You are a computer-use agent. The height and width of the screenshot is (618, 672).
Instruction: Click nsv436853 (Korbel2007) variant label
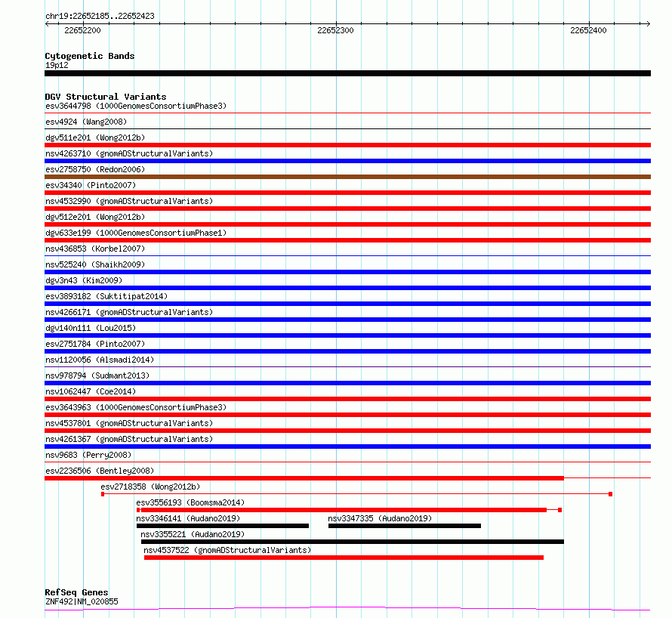point(95,249)
